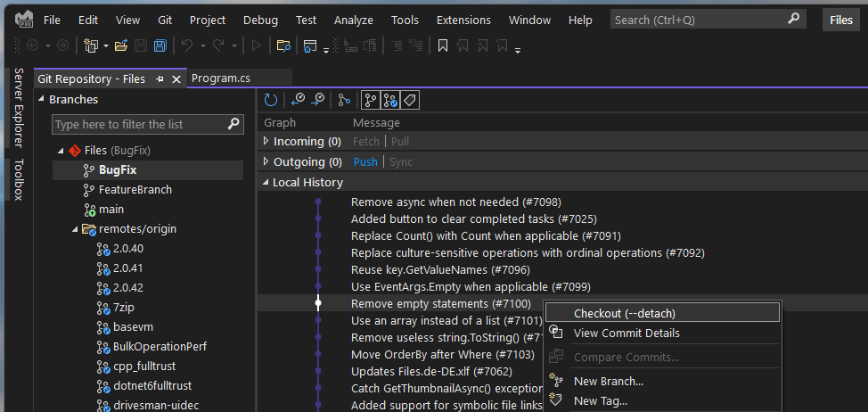Expand the Incoming (0) section
The height and width of the screenshot is (412, 868).
[266, 141]
